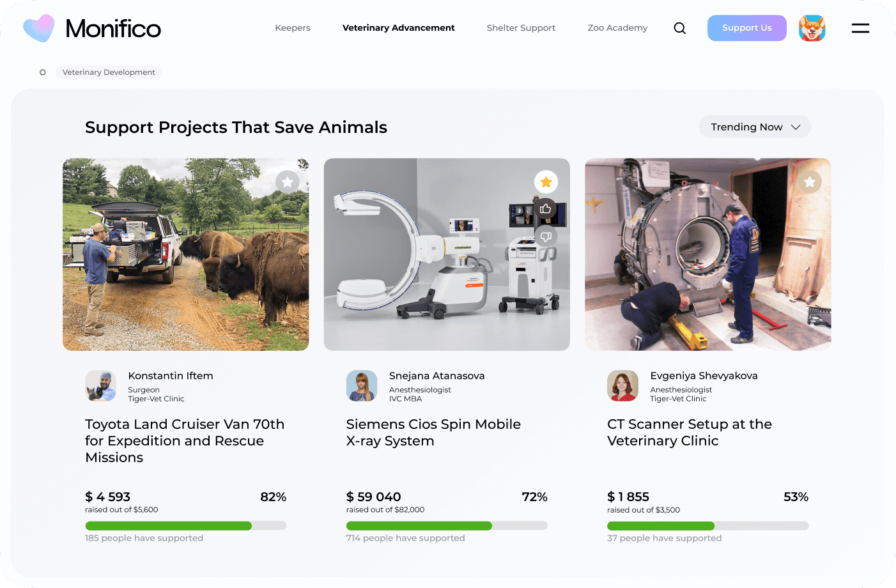The image size is (896, 588).
Task: Click the 82% funding progress bar
Action: pyautogui.click(x=186, y=525)
